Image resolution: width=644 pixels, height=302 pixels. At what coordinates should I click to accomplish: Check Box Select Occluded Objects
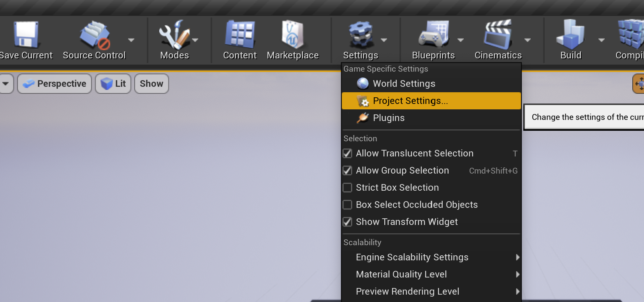tap(347, 205)
